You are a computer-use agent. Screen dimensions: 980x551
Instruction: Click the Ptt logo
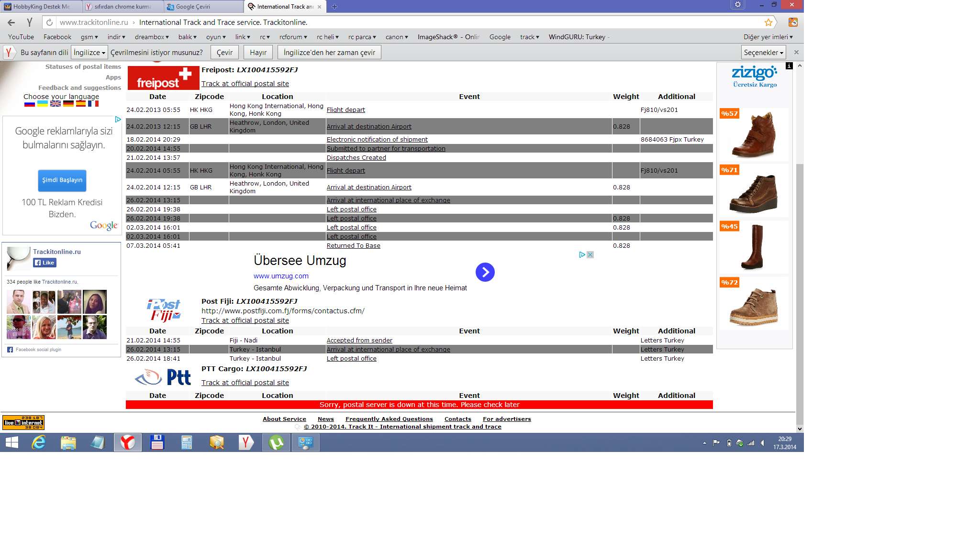click(163, 377)
